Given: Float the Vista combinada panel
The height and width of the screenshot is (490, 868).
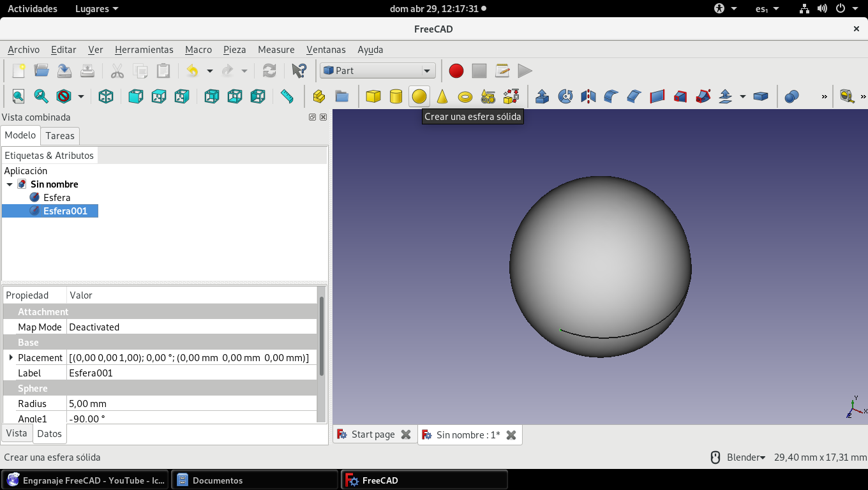Looking at the screenshot, I should 313,117.
